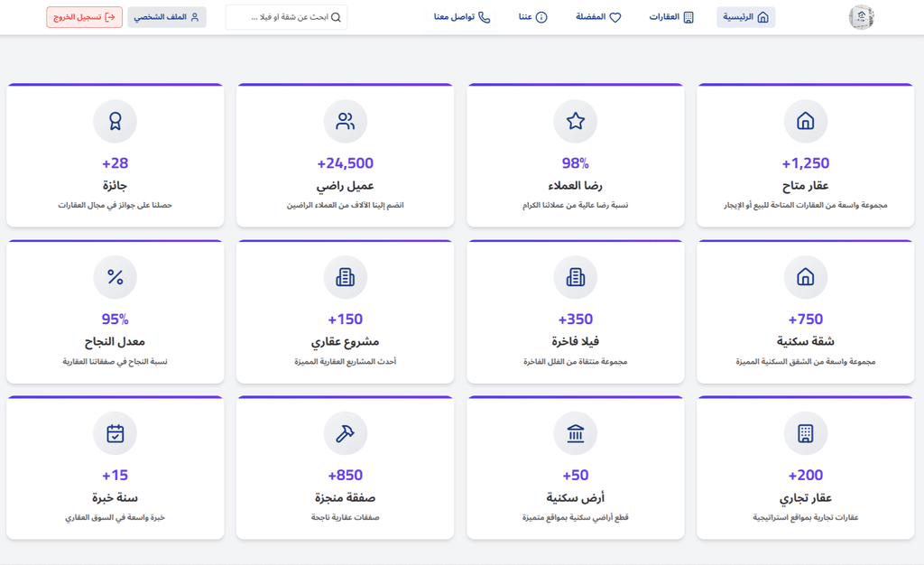Click the hammer icon above صفقة منجزة
Screen dimensions: 924x565
[x=346, y=433]
